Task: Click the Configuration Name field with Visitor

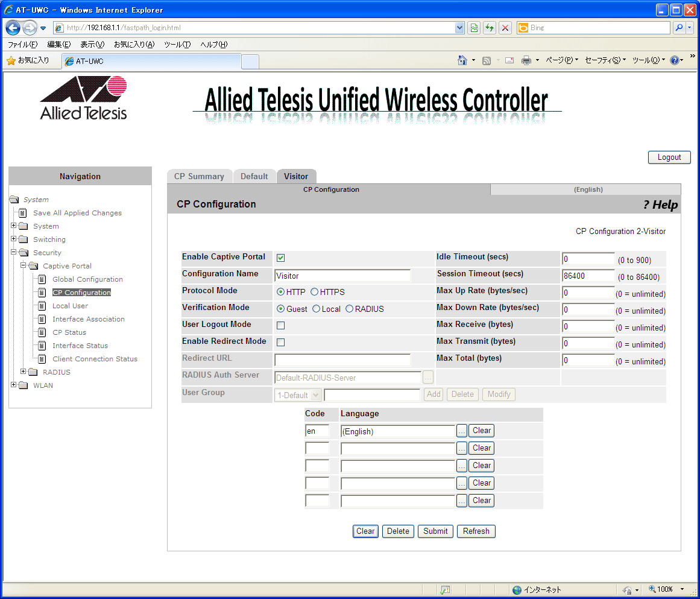Action: pyautogui.click(x=342, y=276)
